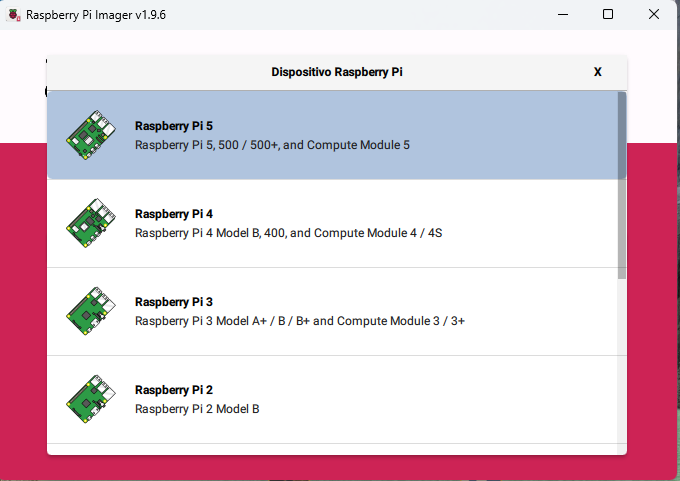Close the Dispositivo Raspberry Pi dialog with X
The image size is (680, 481).
[598, 72]
